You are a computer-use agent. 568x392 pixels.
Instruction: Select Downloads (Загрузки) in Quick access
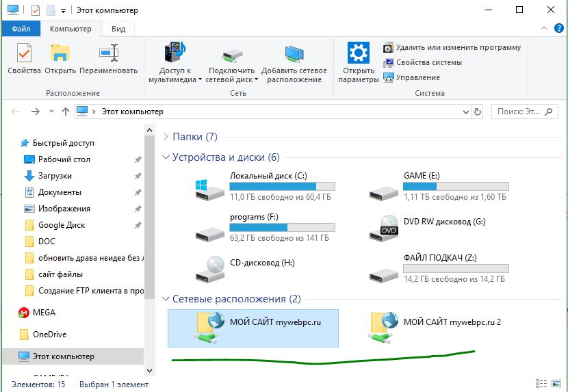tap(55, 176)
